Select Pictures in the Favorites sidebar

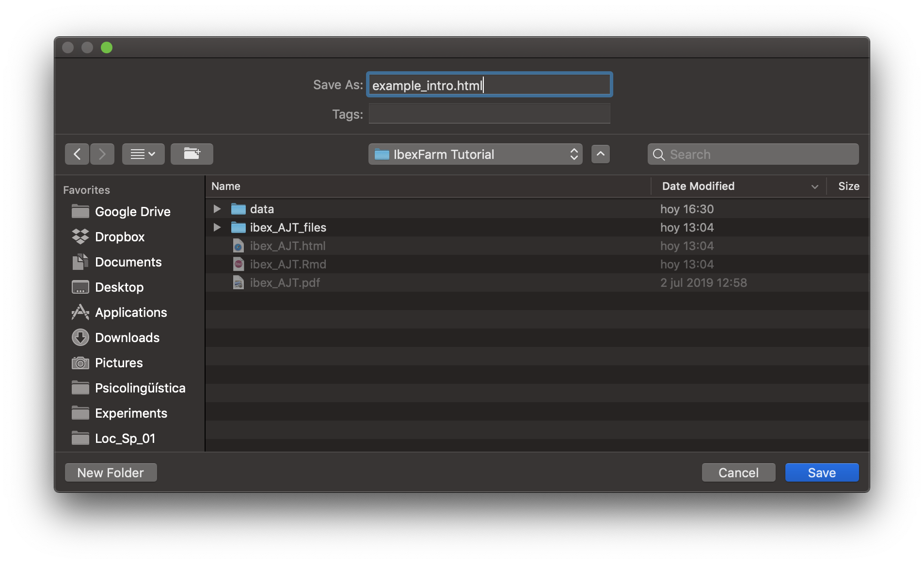pyautogui.click(x=118, y=363)
